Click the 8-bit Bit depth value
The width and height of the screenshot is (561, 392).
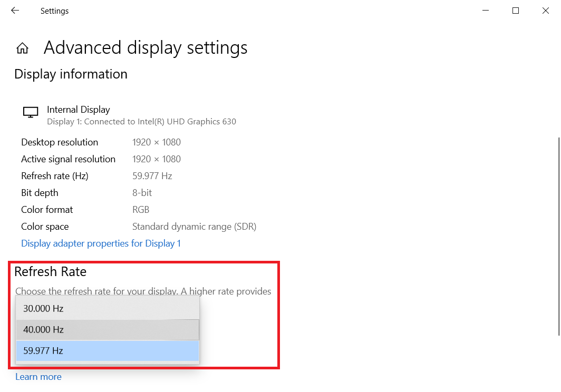coord(142,193)
